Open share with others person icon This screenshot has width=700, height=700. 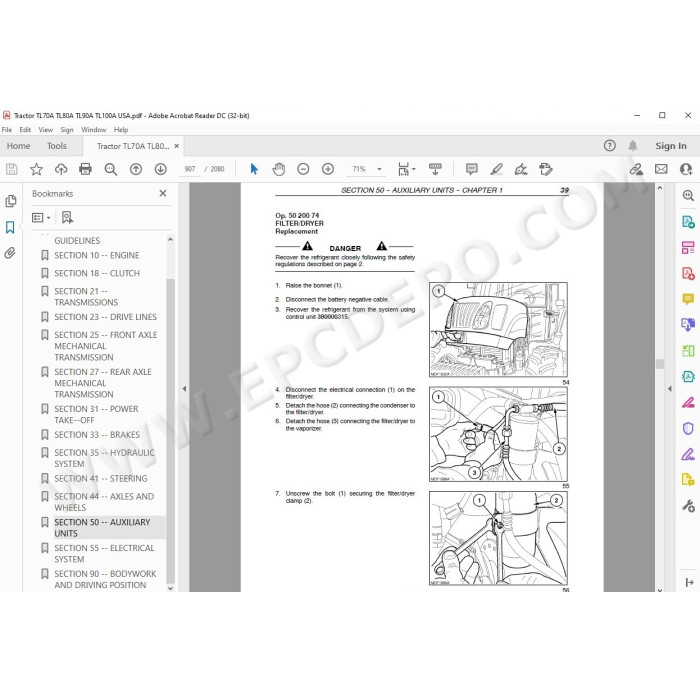(x=686, y=169)
